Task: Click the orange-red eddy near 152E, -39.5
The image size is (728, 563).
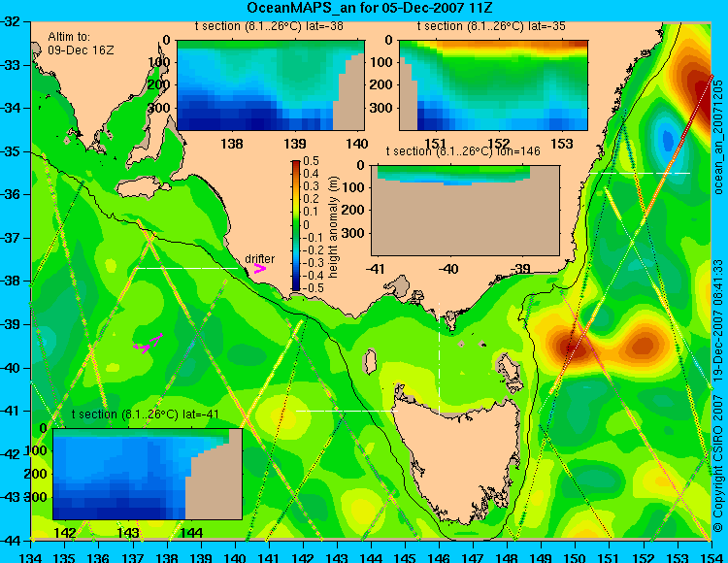Action: point(643,346)
